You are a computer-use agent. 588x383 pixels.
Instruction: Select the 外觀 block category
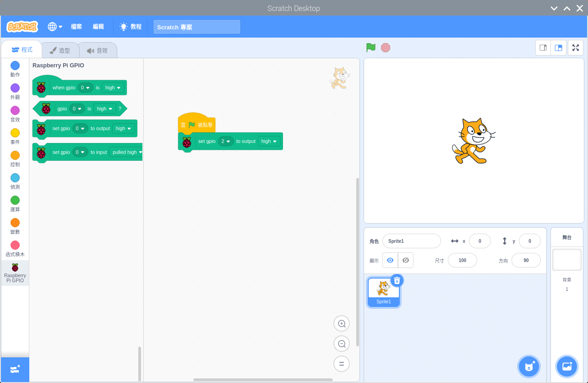click(x=15, y=92)
